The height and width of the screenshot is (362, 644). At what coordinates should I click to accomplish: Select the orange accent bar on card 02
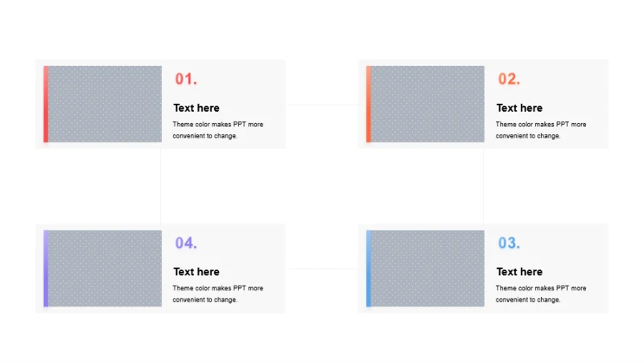[369, 105]
